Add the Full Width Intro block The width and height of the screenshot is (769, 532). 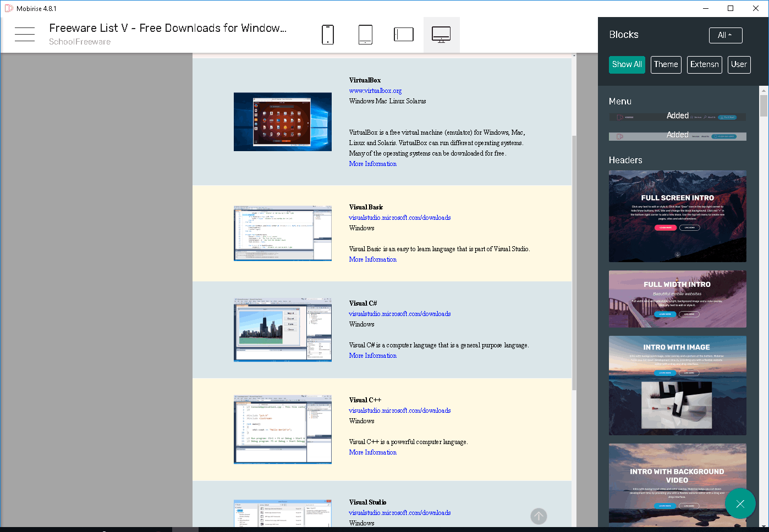[678, 299]
